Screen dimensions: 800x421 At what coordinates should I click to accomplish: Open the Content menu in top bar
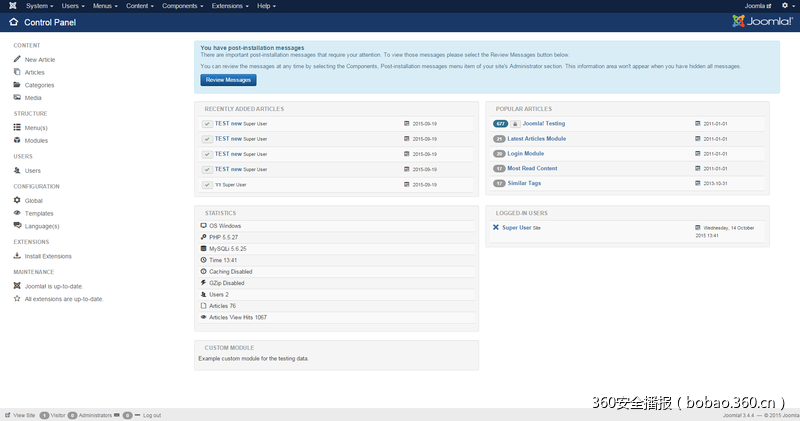click(x=141, y=6)
